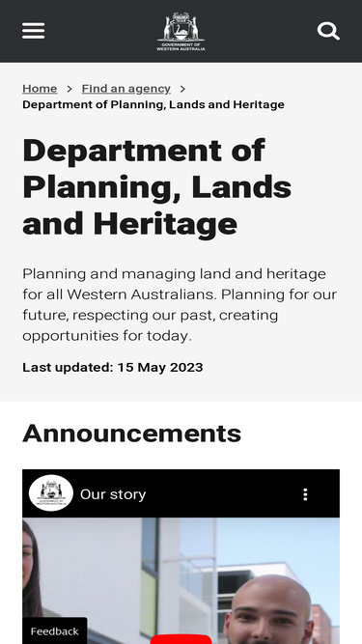The width and height of the screenshot is (362, 644).
Task: Open the video's three-dot more options
Action: point(305,494)
